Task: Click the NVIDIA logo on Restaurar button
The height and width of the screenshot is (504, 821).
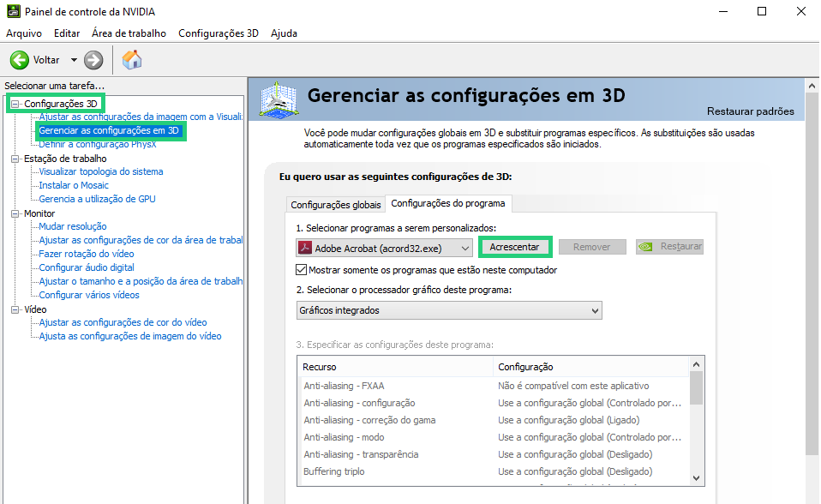Action: point(647,247)
